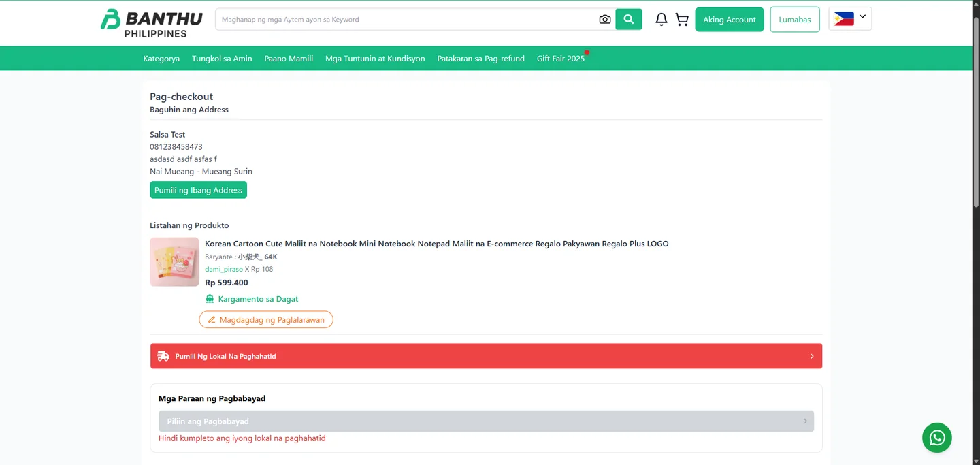
Task: Open Paano Mamili page
Action: pos(289,59)
